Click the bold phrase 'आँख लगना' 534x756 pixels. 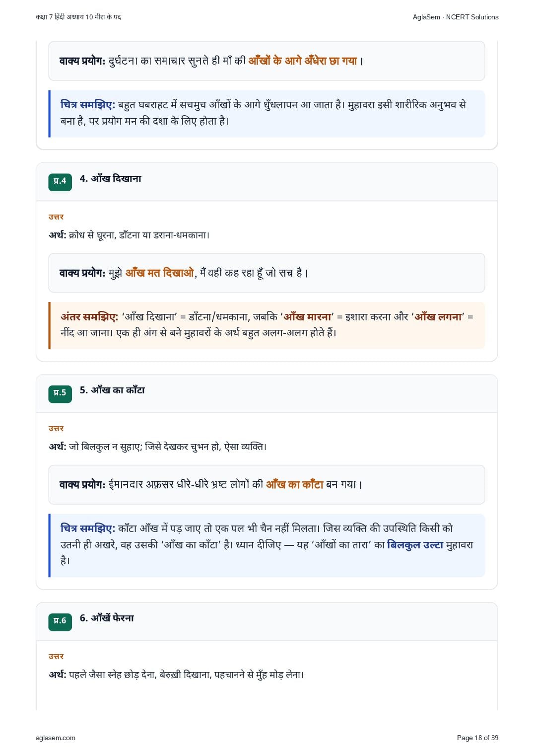(438, 317)
